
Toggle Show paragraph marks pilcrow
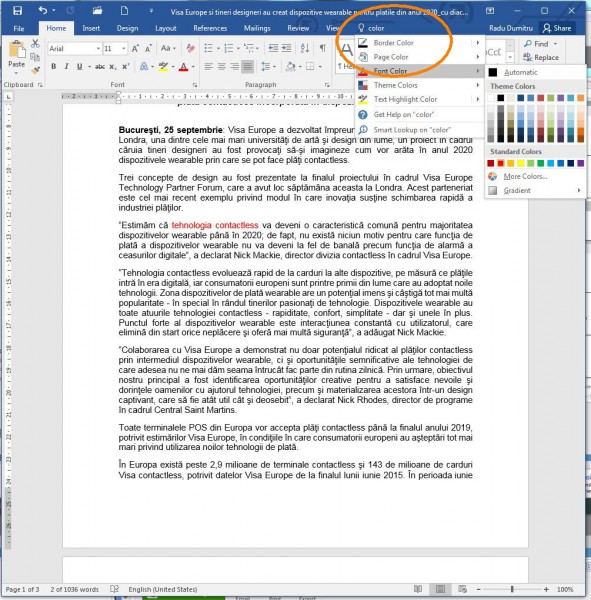323,48
